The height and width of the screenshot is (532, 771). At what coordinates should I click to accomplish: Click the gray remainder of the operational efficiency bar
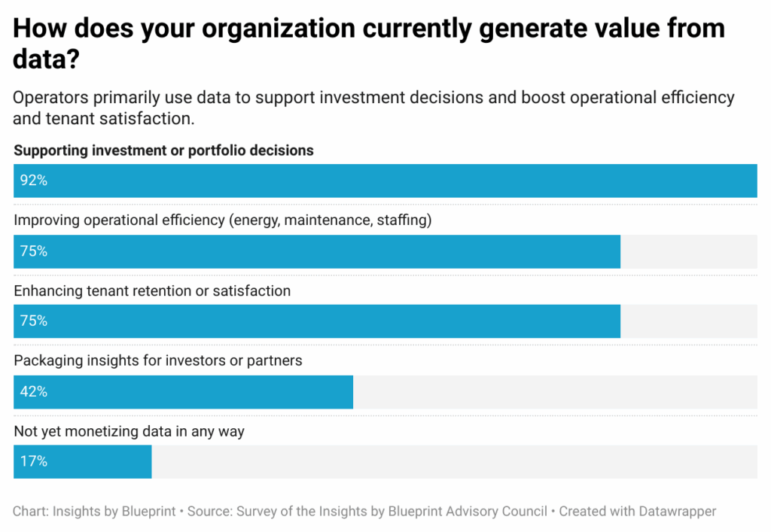[x=688, y=251]
